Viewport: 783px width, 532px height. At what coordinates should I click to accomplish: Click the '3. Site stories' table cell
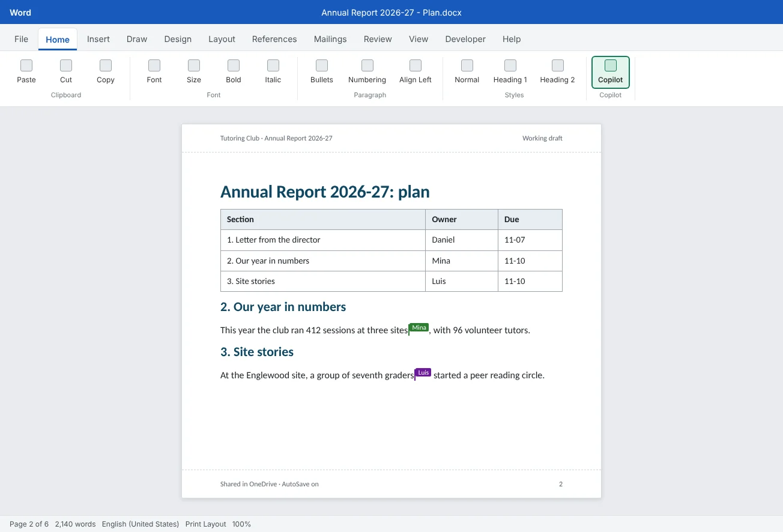[323, 282]
